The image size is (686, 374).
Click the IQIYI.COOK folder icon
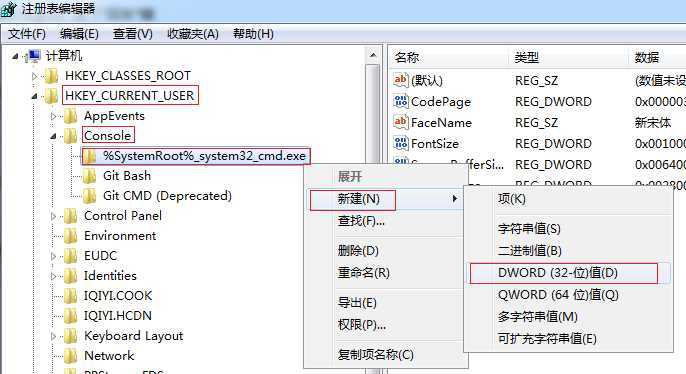click(70, 296)
